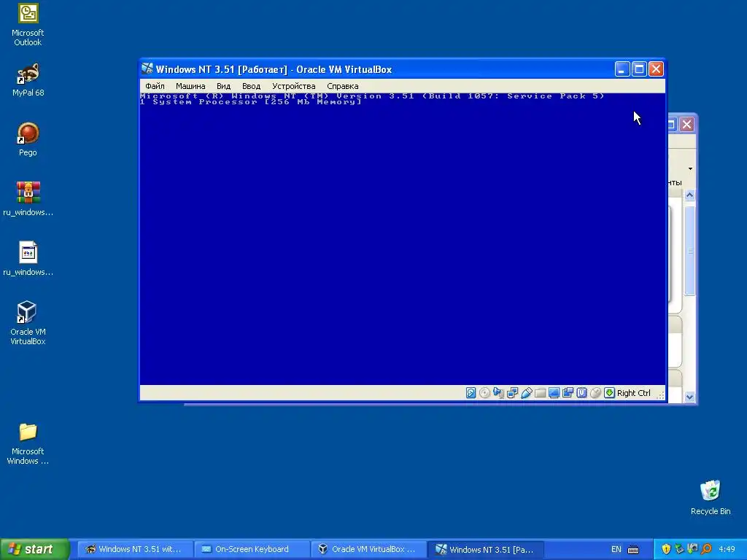Click the Right Ctrl host key label
Image resolution: width=747 pixels, height=560 pixels.
click(634, 393)
